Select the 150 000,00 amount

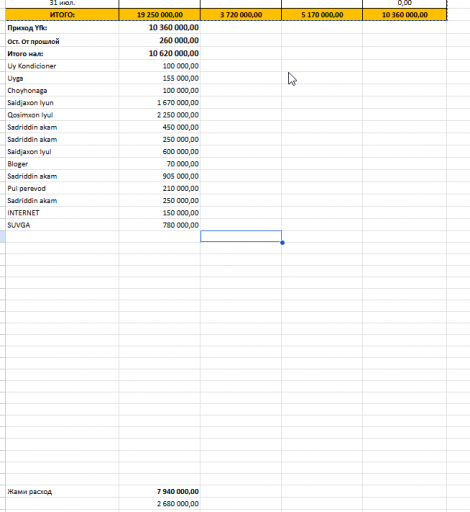(x=159, y=213)
